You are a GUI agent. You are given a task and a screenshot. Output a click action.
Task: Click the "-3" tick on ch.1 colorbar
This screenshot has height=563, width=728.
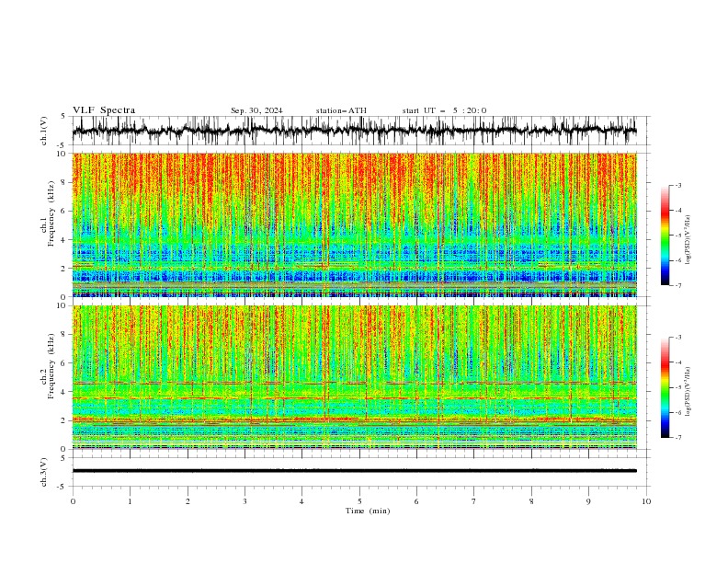pyautogui.click(x=678, y=185)
